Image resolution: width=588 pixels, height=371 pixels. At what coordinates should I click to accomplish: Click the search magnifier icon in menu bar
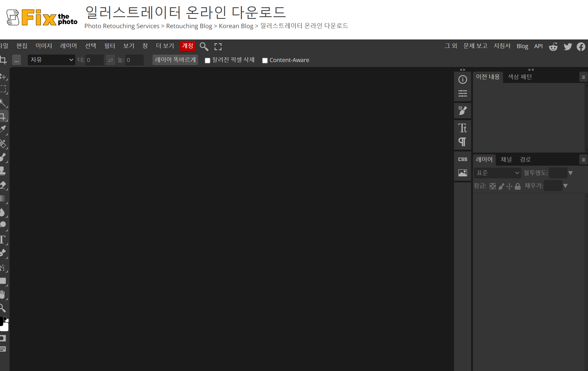click(x=204, y=46)
